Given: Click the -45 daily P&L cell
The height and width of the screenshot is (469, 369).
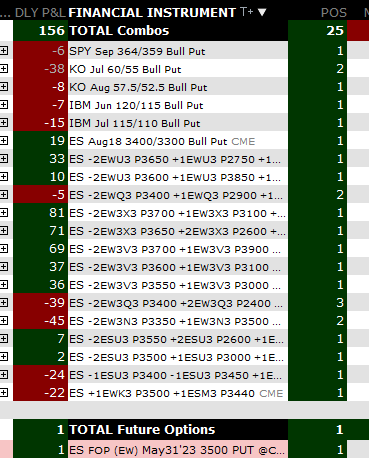Looking at the screenshot, I should (x=40, y=321).
